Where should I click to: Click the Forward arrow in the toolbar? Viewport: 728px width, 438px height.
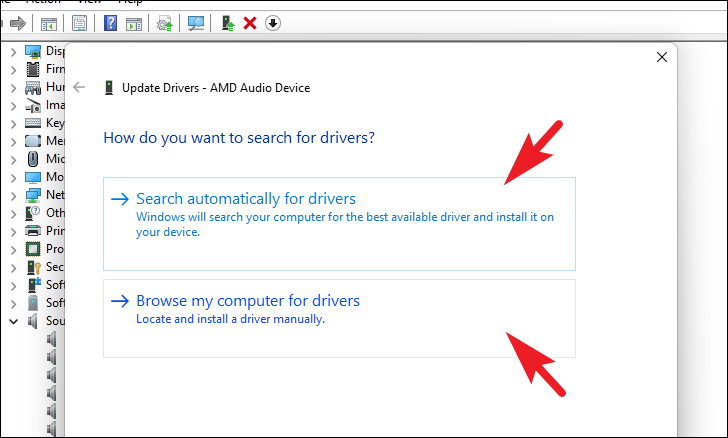coord(18,23)
